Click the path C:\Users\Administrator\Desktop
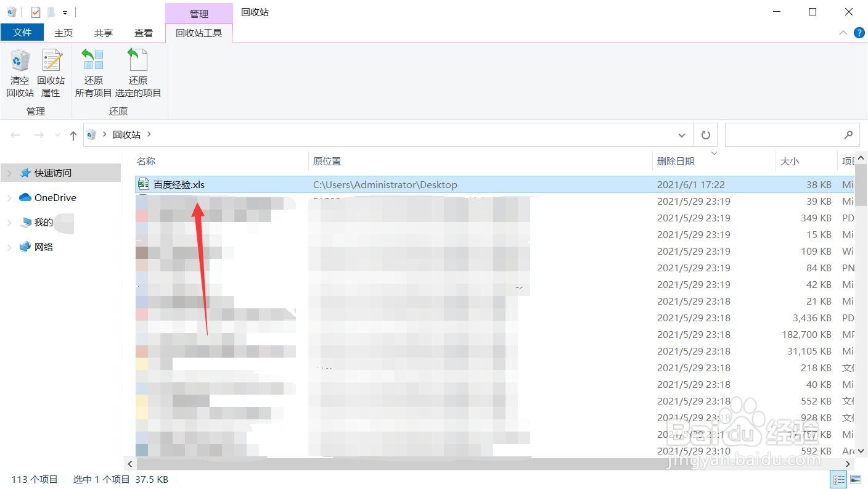 385,184
